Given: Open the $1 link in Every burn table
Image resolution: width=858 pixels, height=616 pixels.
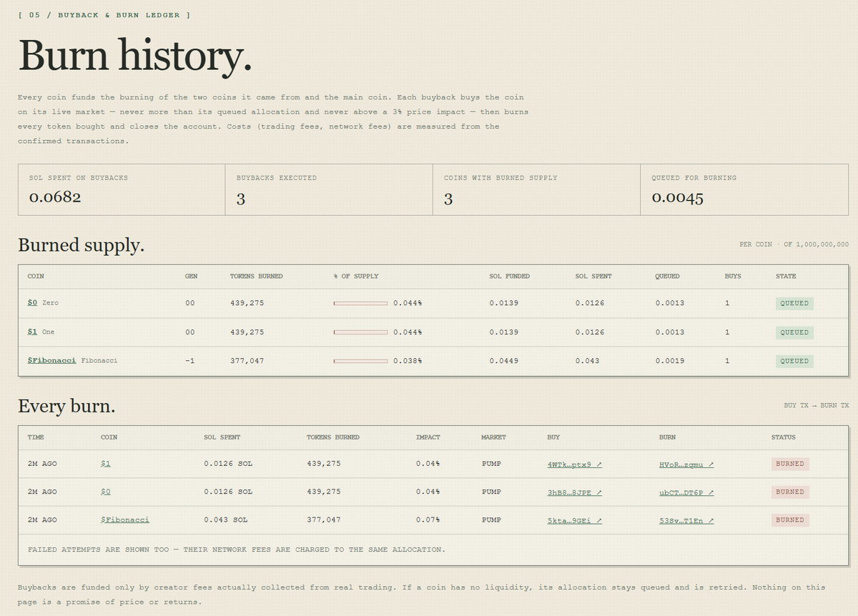Looking at the screenshot, I should pyautogui.click(x=106, y=464).
